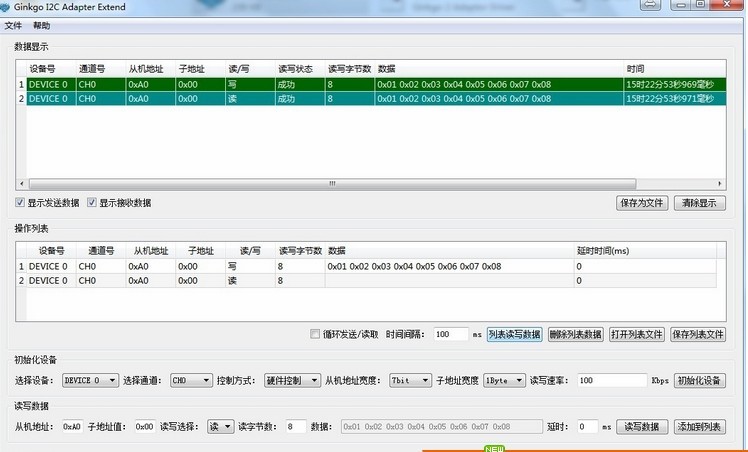Click the 时间间隔 input field with 100
Screen dimensions: 748x452
click(x=451, y=334)
